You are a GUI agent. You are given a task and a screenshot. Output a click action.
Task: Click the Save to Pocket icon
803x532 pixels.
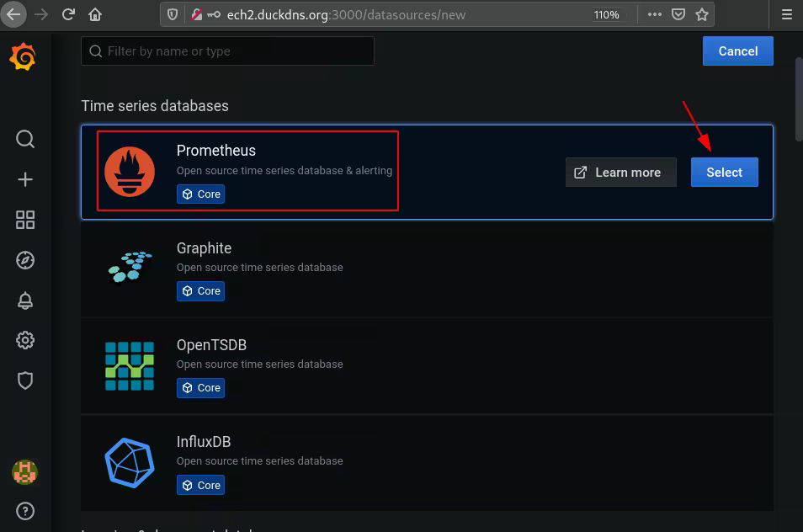(678, 14)
